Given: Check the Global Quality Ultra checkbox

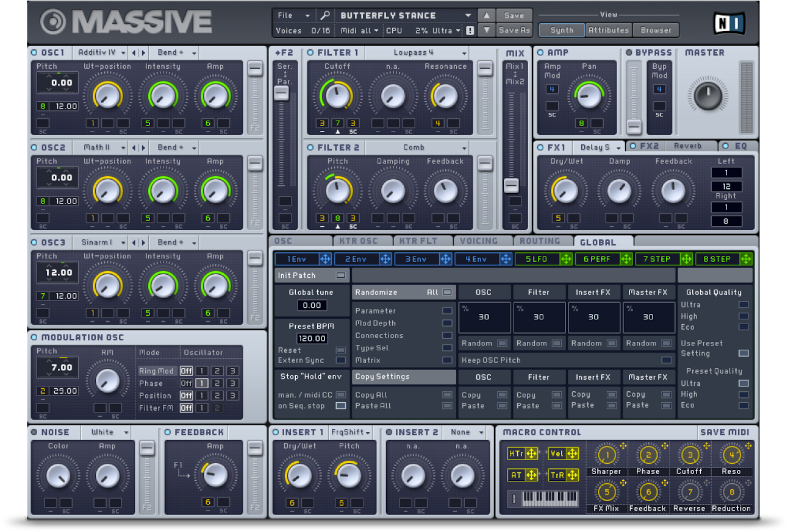Looking at the screenshot, I should click(743, 305).
